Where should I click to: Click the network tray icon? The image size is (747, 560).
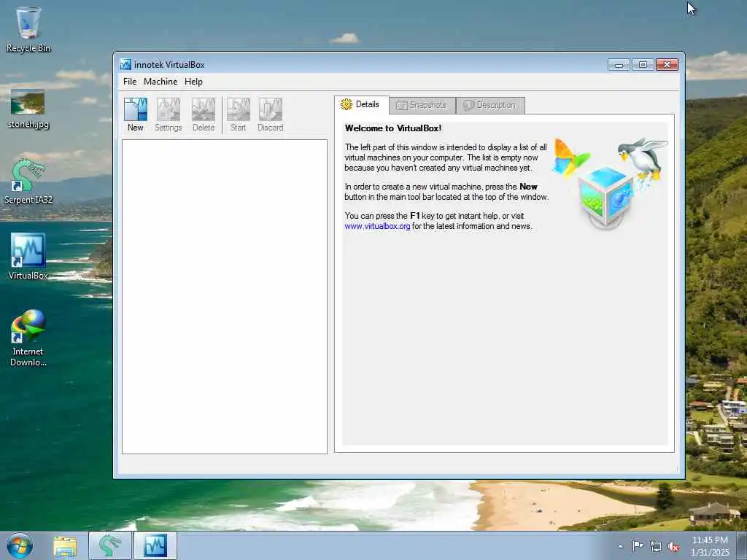[x=656, y=546]
